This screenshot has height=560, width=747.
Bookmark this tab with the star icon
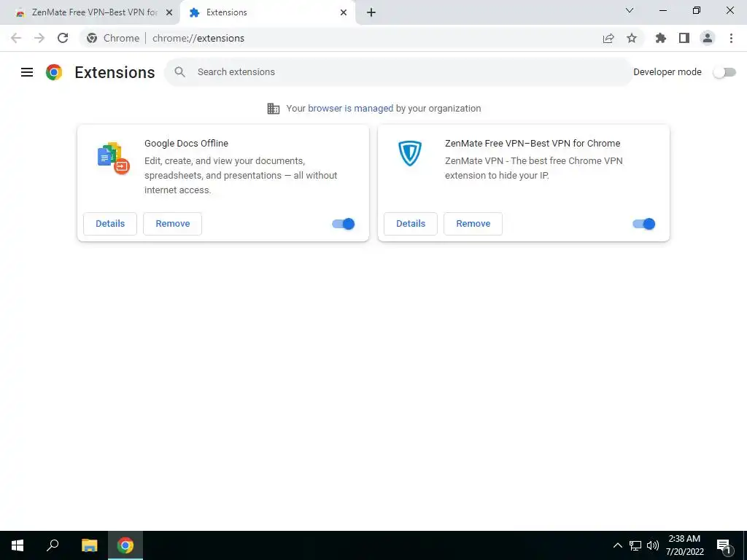632,38
